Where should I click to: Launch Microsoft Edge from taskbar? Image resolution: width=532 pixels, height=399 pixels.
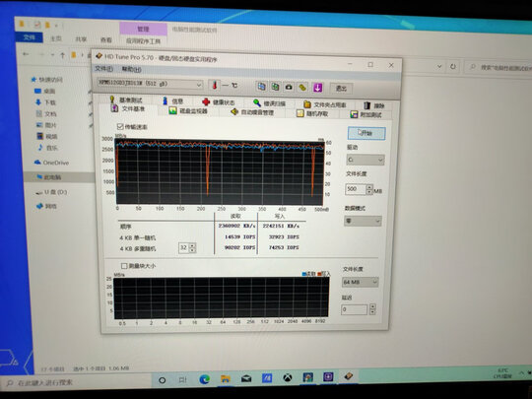(204, 379)
